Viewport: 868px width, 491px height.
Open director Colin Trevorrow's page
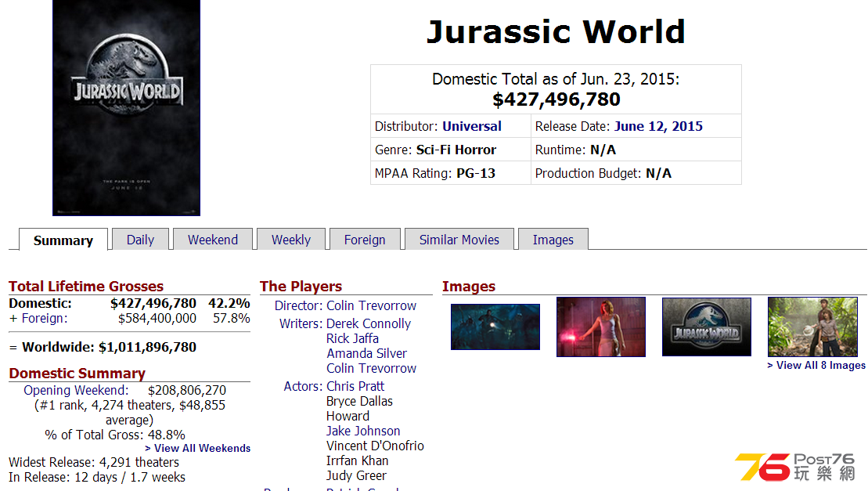click(x=372, y=305)
